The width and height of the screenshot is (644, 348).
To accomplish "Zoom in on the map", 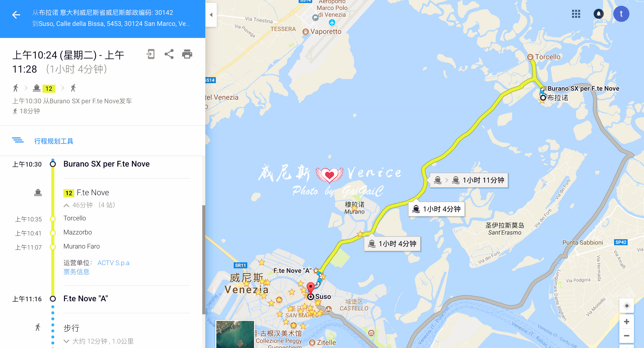I will pyautogui.click(x=627, y=322).
